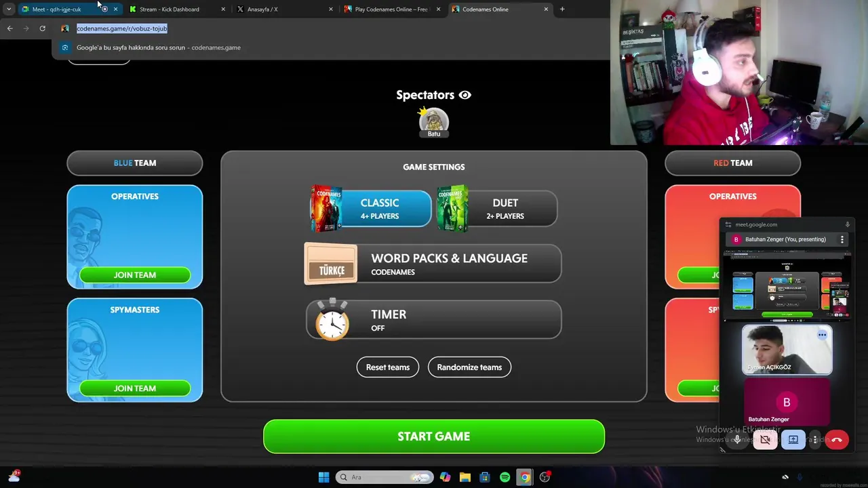Click the taskbar search box
The width and height of the screenshot is (868, 488).
pos(384,477)
